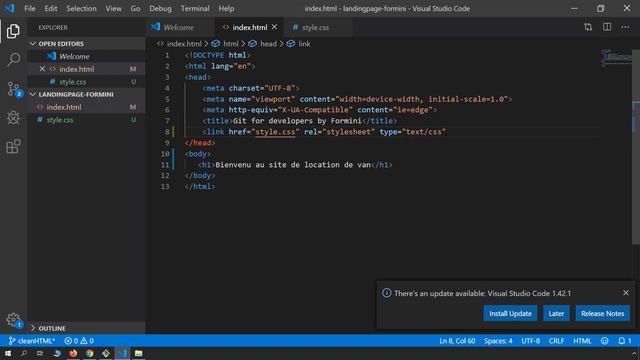Image resolution: width=640 pixels, height=360 pixels.
Task: Click line number 11 in the gutter
Action: pyautogui.click(x=165, y=165)
